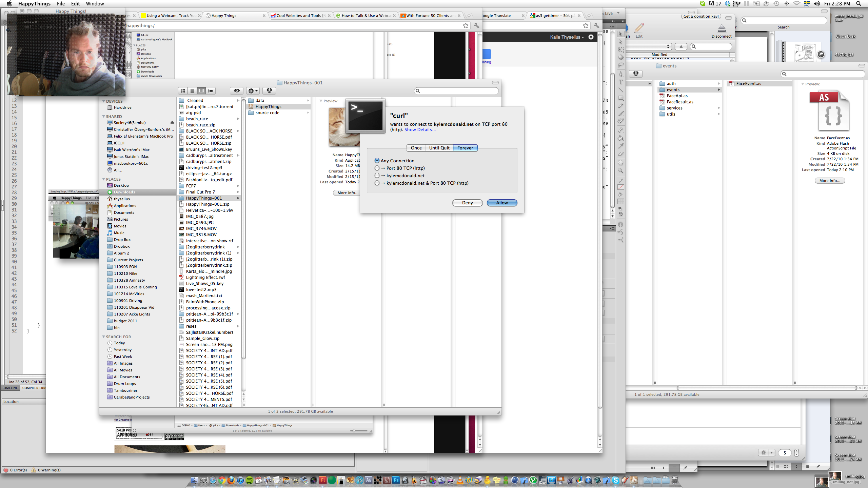Image resolution: width=868 pixels, height=488 pixels.
Task: Open the HappyThings application menu
Action: point(34,4)
